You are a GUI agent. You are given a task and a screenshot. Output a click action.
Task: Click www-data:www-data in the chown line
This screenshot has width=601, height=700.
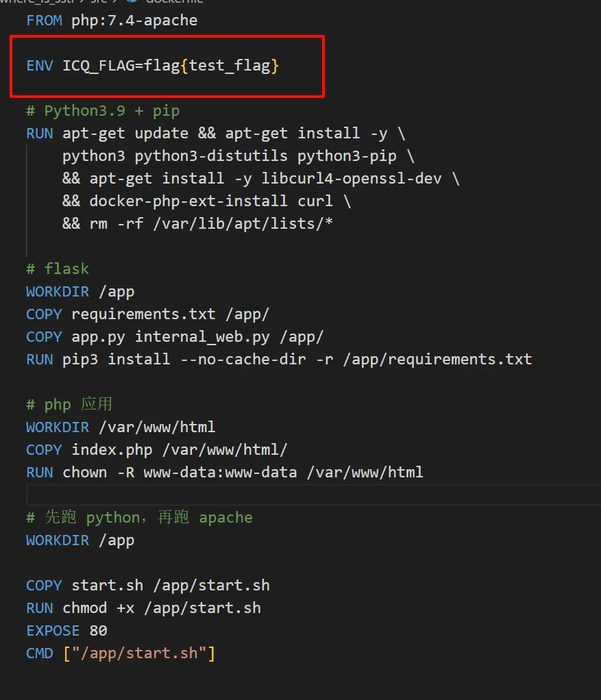(x=220, y=473)
